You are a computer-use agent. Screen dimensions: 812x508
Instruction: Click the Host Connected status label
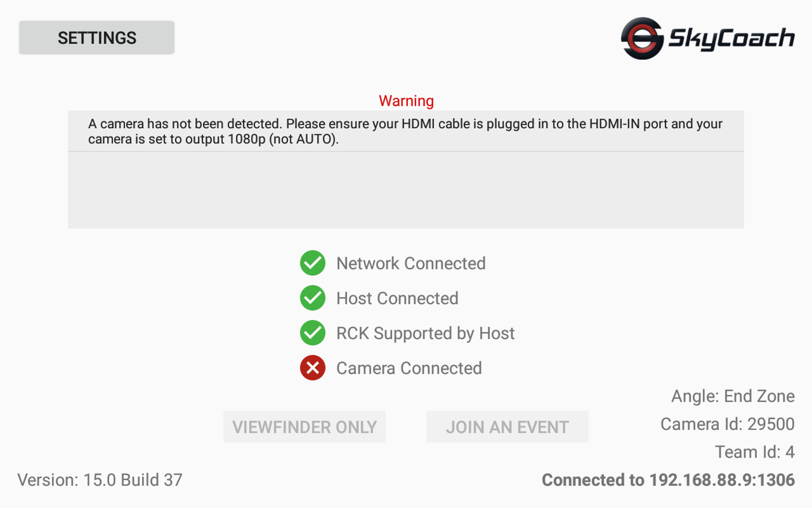[x=397, y=298]
